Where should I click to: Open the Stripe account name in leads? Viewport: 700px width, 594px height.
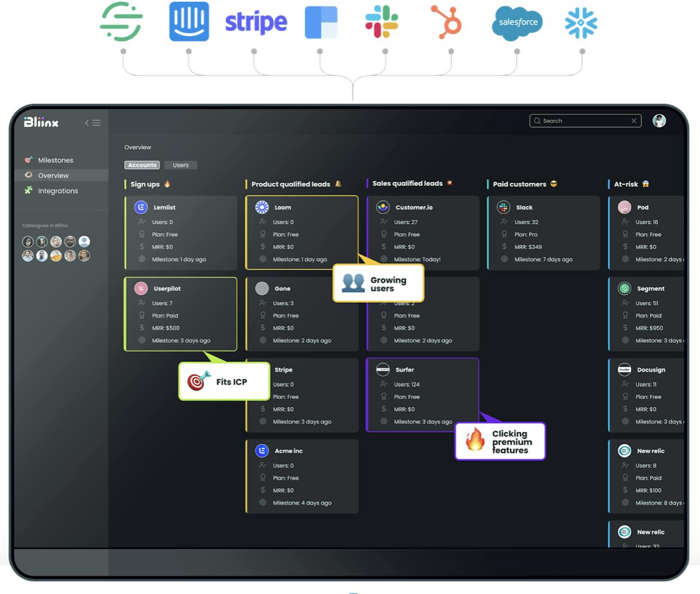pyautogui.click(x=283, y=370)
